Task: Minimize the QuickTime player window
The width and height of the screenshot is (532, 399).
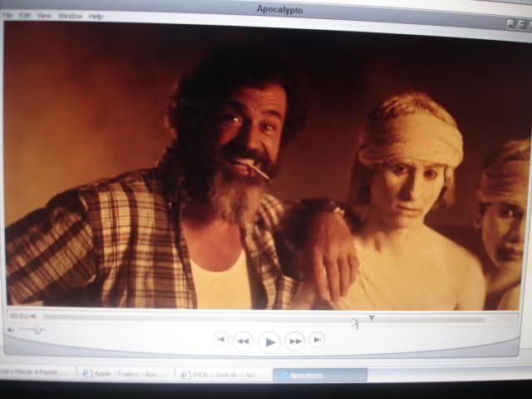Action: click(x=510, y=24)
